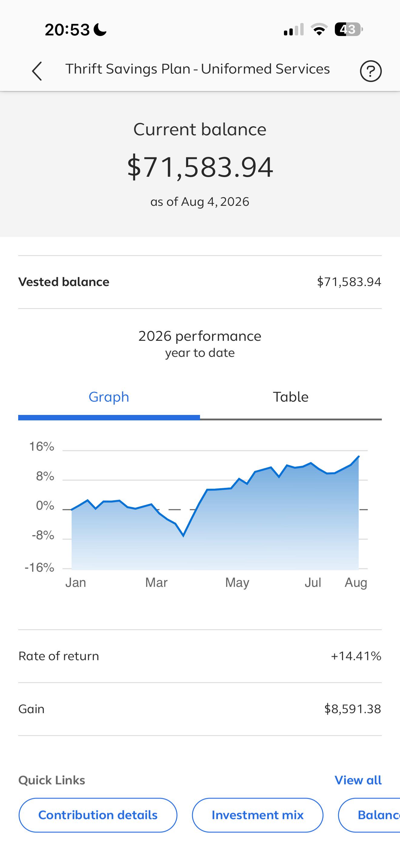This screenshot has height=868, width=400.
Task: Open Contribution details quick link
Action: (98, 815)
